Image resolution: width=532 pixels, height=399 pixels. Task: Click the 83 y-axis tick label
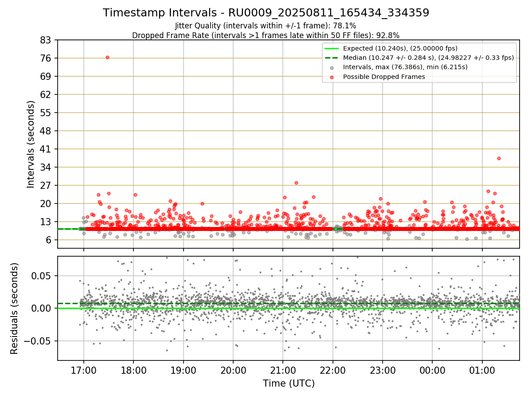pos(47,40)
